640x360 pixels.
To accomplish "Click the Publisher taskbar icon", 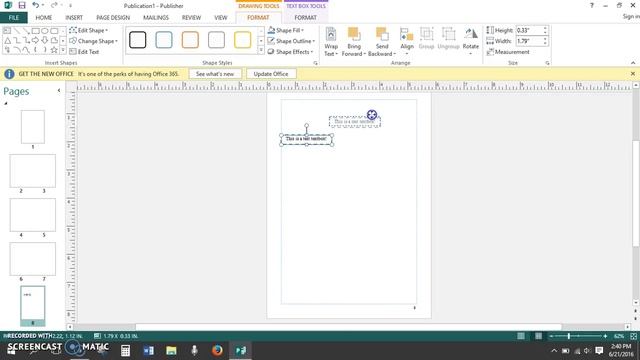I will [241, 350].
